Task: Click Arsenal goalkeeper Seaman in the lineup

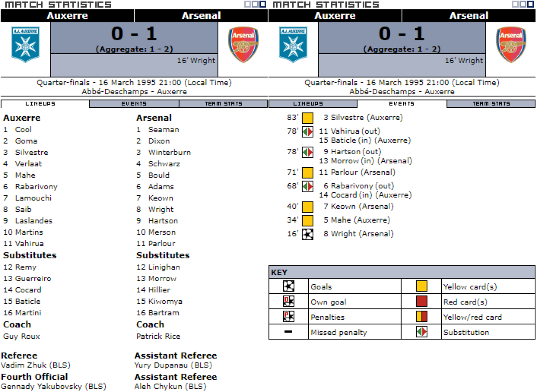Action: pos(163,130)
